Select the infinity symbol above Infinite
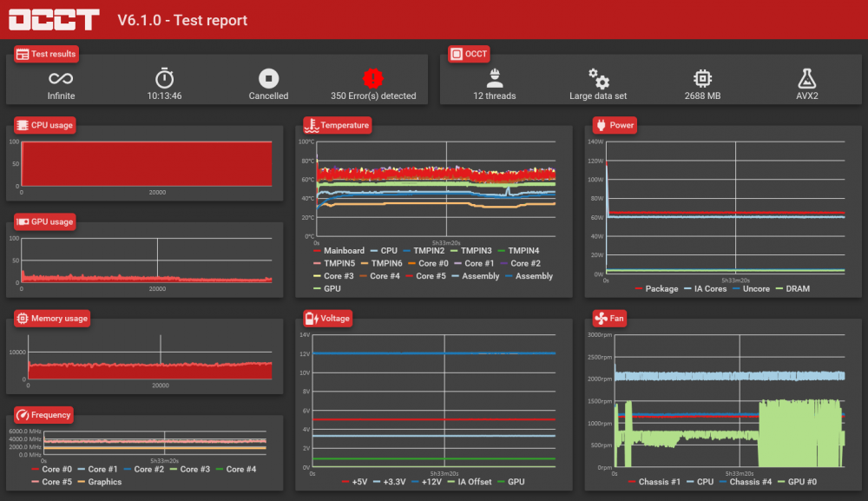Viewport: 868px width, 501px height. 61,79
